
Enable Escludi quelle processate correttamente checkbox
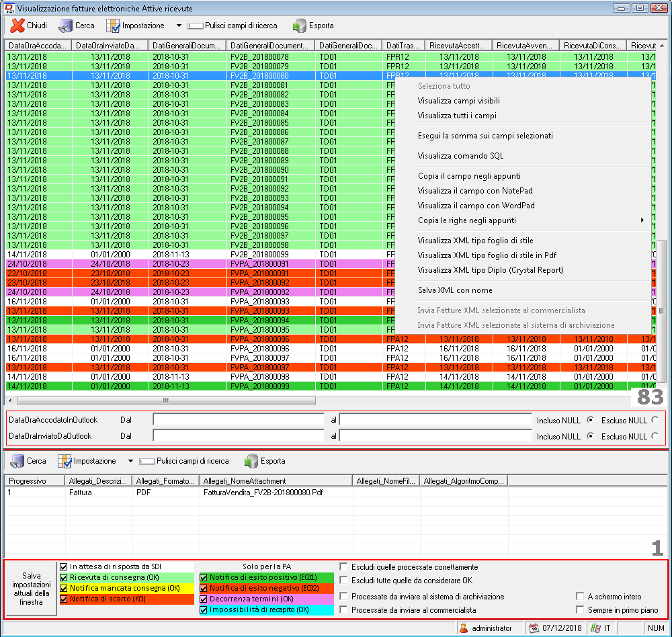point(344,567)
